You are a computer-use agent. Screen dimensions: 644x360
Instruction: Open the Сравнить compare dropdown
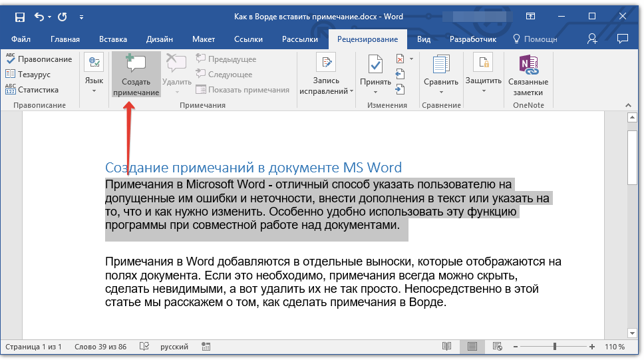tap(440, 83)
